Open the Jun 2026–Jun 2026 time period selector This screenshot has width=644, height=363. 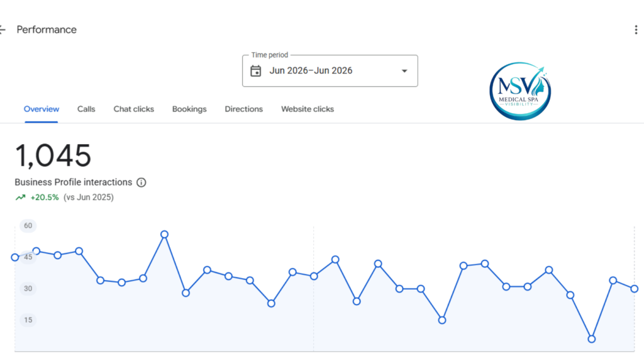(330, 70)
